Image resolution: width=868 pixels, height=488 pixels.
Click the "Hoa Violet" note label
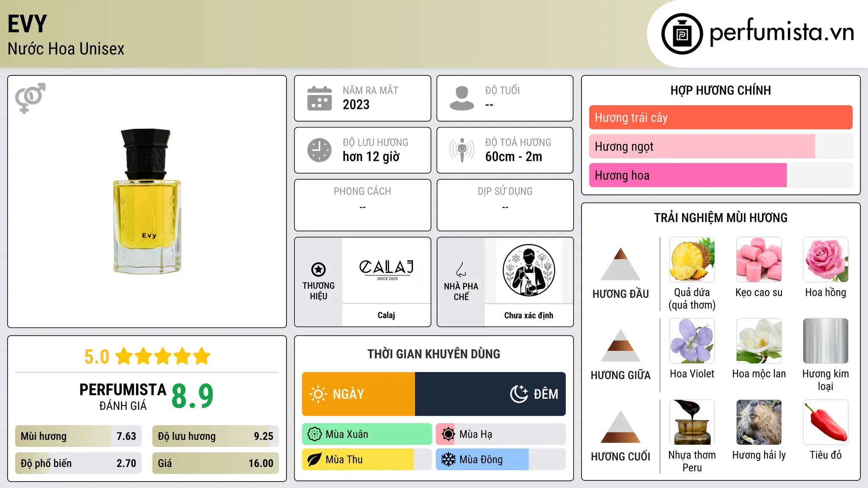pyautogui.click(x=692, y=374)
